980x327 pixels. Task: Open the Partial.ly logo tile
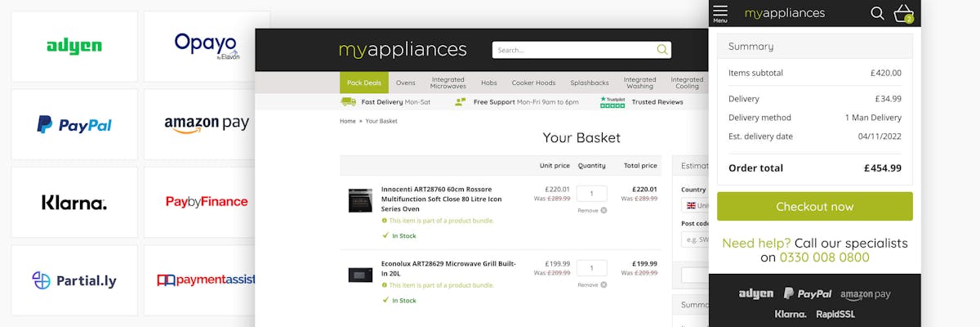click(74, 280)
